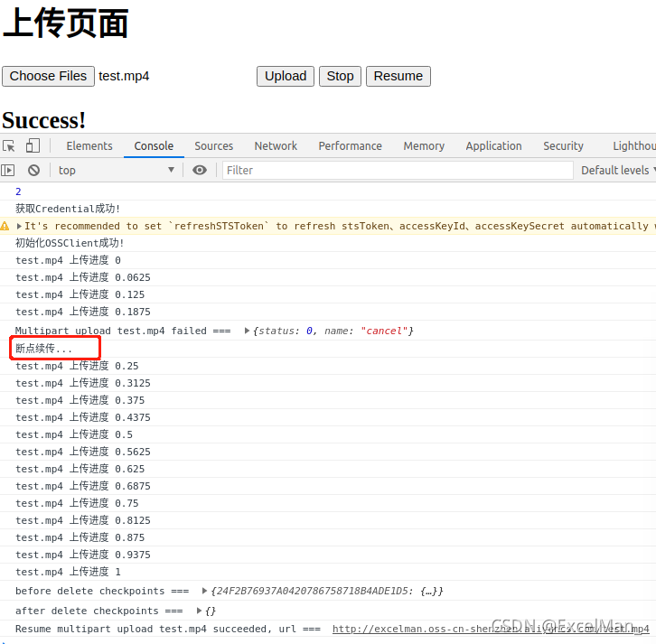Switch to the Performance tab
Screen dimensions: 656x644
351,146
